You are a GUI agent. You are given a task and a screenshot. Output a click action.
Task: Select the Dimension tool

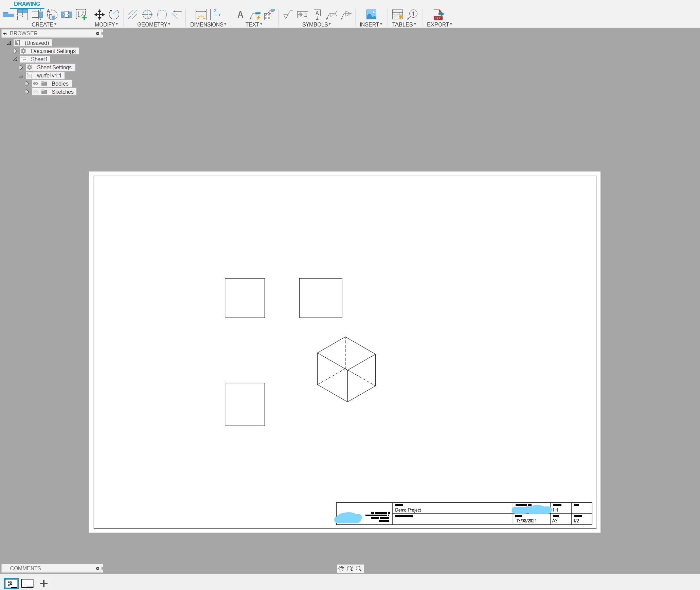coord(201,15)
